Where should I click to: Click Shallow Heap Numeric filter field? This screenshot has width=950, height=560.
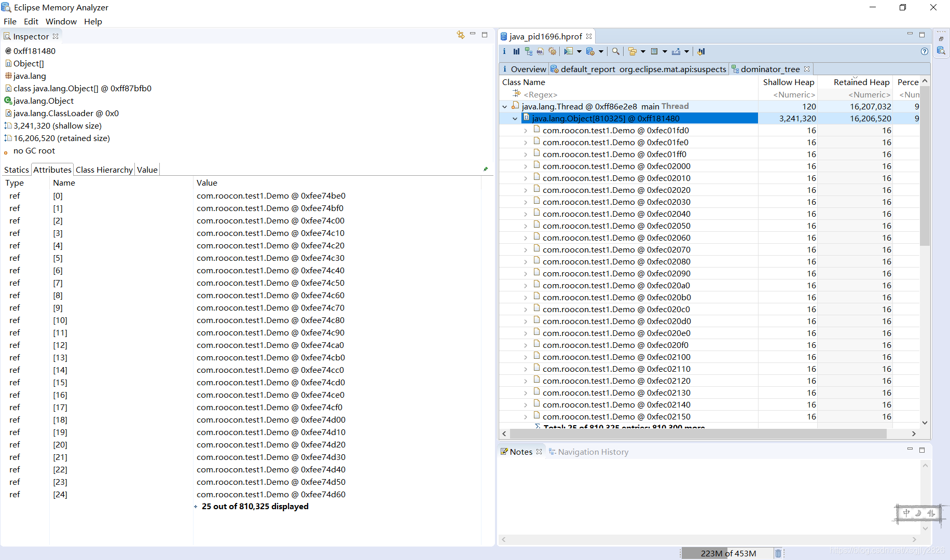[788, 94]
